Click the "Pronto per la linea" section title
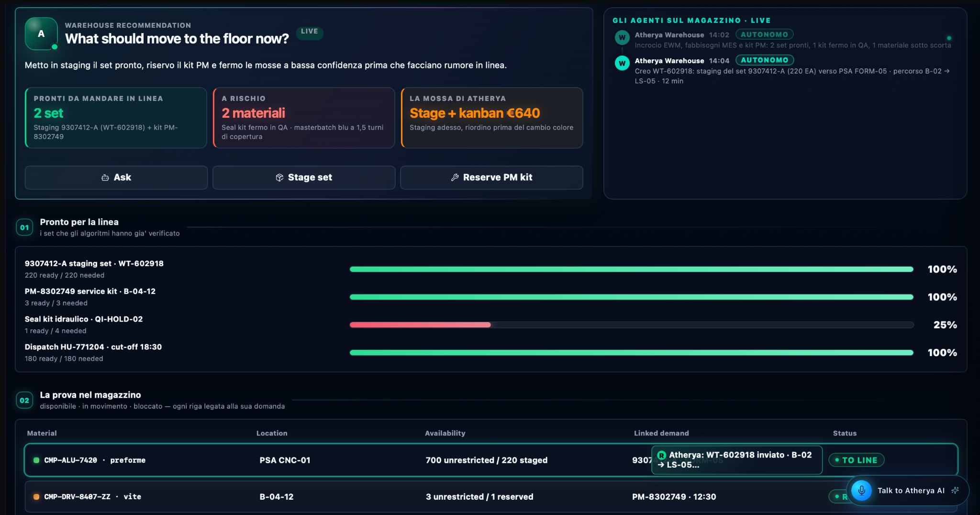This screenshot has width=980, height=515. click(79, 222)
